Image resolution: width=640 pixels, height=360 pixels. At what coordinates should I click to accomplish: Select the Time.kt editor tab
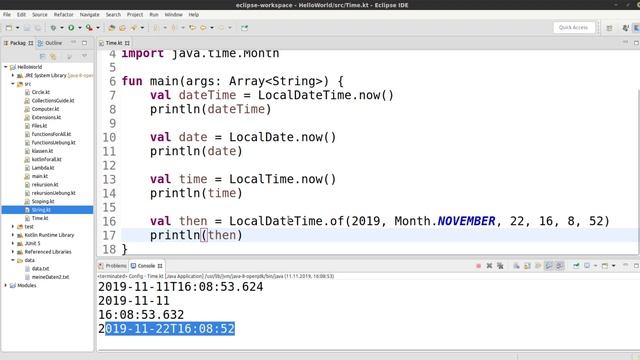click(x=114, y=43)
